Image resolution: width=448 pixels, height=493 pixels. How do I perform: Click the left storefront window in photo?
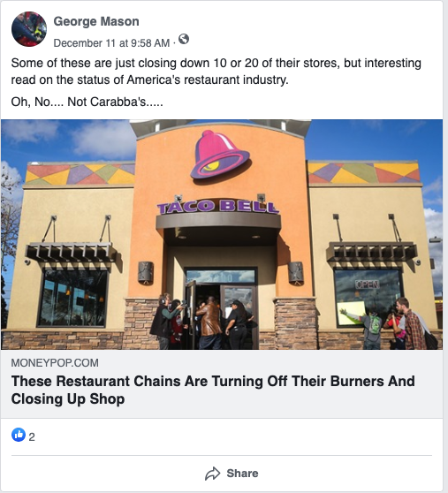click(73, 298)
